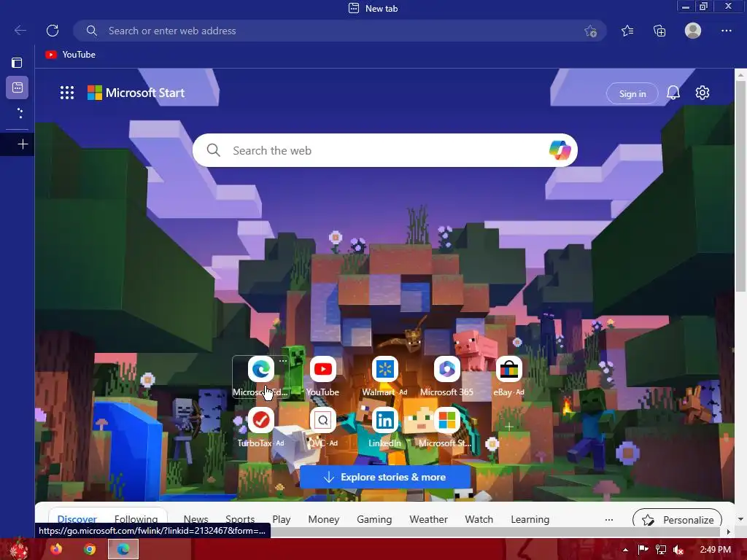Add this page to favorites

591,31
